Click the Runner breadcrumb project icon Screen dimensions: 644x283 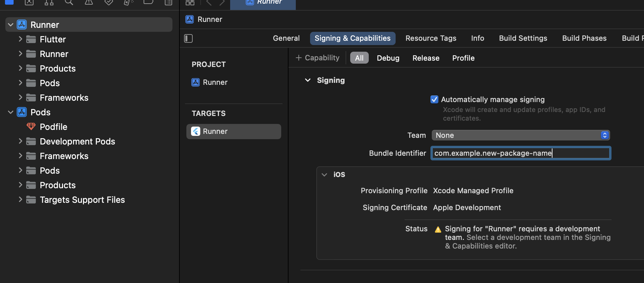click(190, 19)
